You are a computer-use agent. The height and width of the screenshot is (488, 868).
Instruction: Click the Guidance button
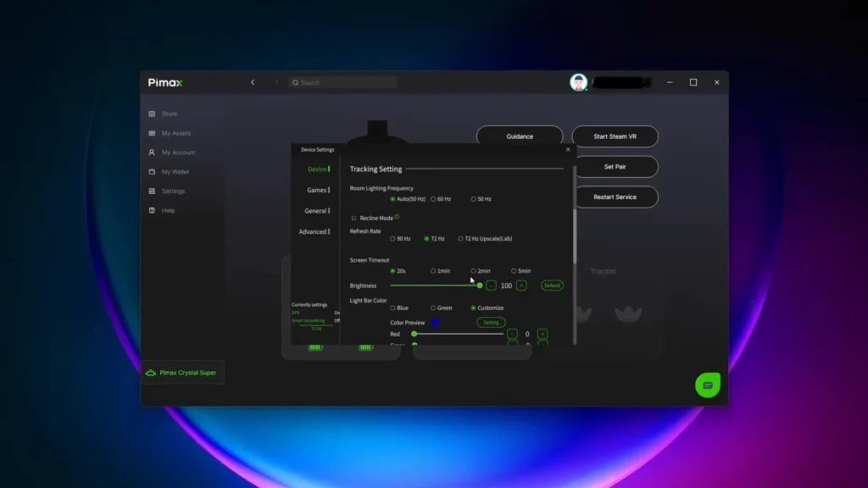(520, 136)
